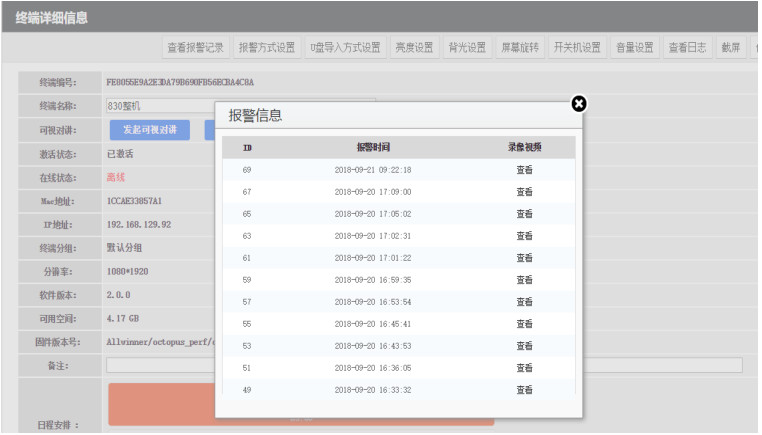Click the 离线 online status value

pyautogui.click(x=116, y=177)
